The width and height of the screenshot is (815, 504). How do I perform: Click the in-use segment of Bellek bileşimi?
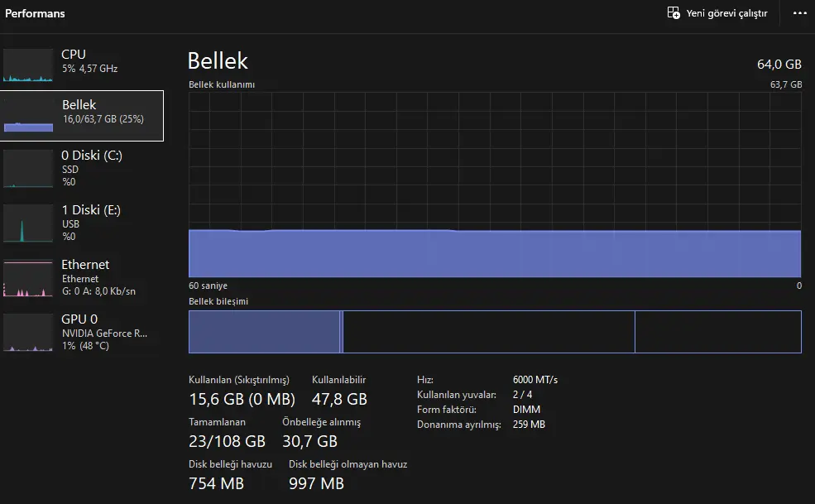(x=264, y=332)
